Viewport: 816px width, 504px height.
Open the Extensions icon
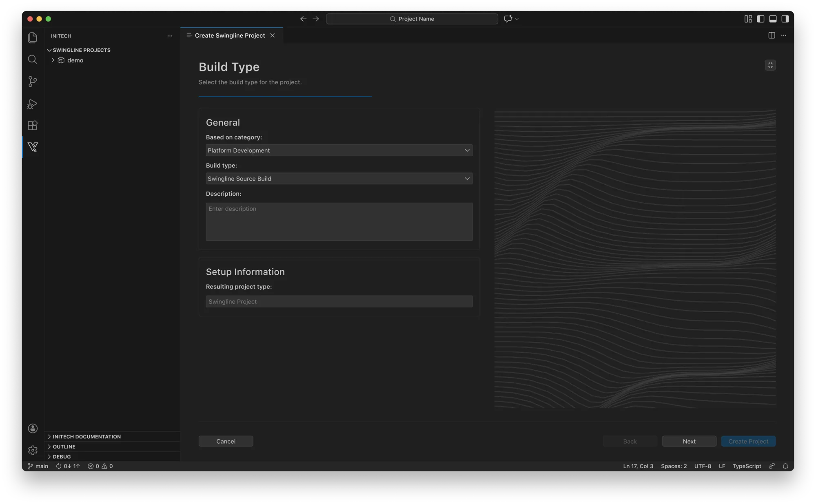tap(33, 125)
